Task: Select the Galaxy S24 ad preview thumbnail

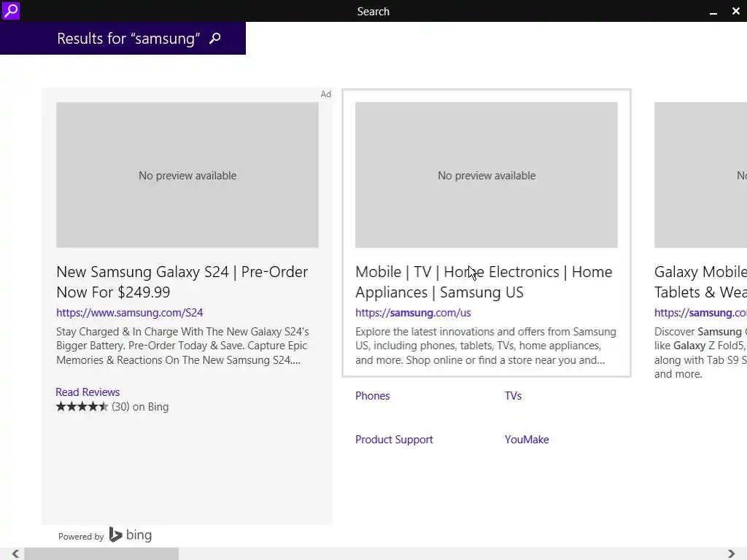Action: (x=187, y=175)
